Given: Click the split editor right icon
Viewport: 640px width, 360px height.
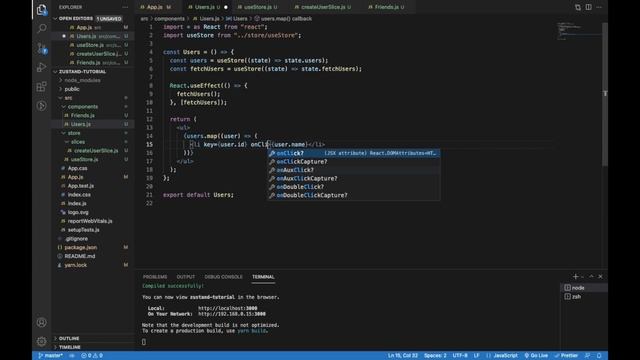Looking at the screenshot, I should tap(589, 7).
